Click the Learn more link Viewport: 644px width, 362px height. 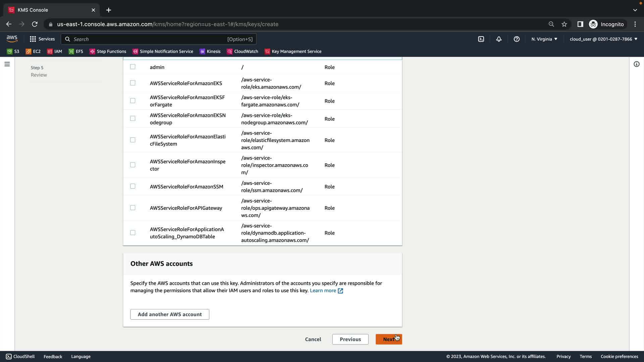[x=323, y=291]
